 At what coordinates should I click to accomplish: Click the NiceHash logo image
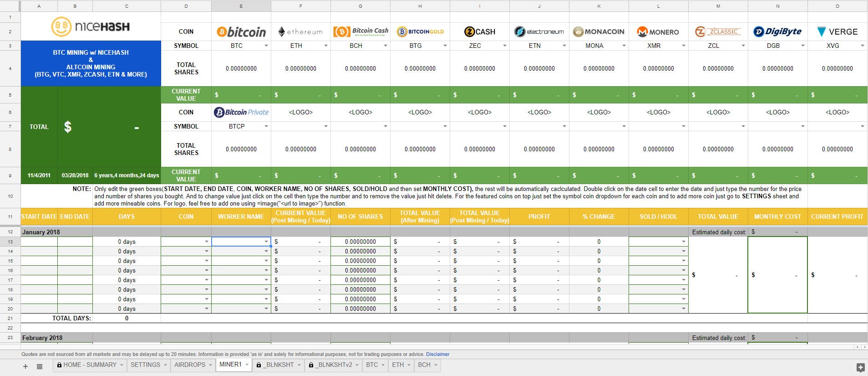coord(90,27)
